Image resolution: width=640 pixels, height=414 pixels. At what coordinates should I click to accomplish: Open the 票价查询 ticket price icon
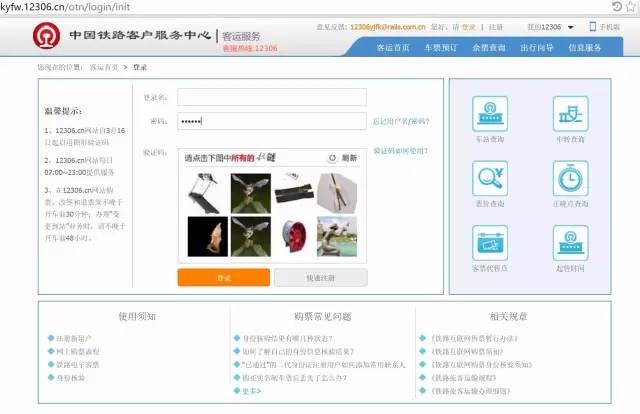[x=490, y=180]
